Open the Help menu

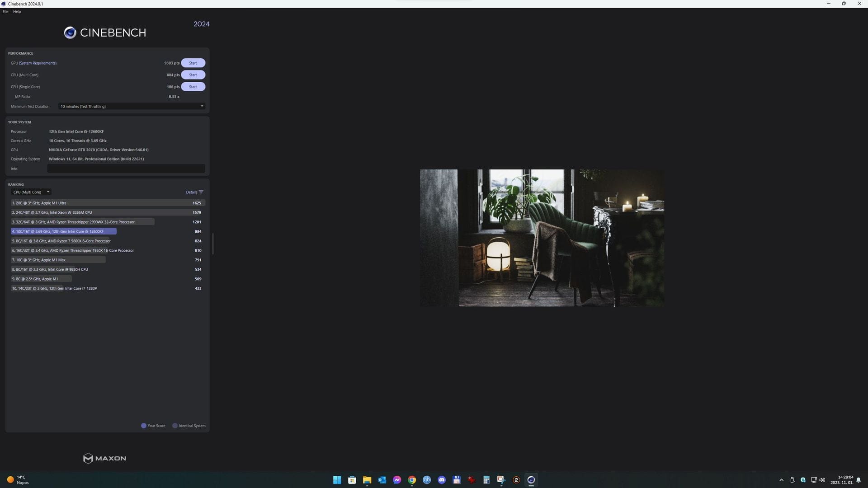[x=17, y=11]
